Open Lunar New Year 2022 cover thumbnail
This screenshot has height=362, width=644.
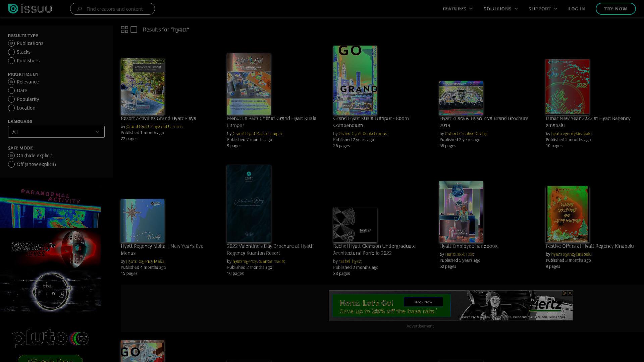[x=568, y=87]
